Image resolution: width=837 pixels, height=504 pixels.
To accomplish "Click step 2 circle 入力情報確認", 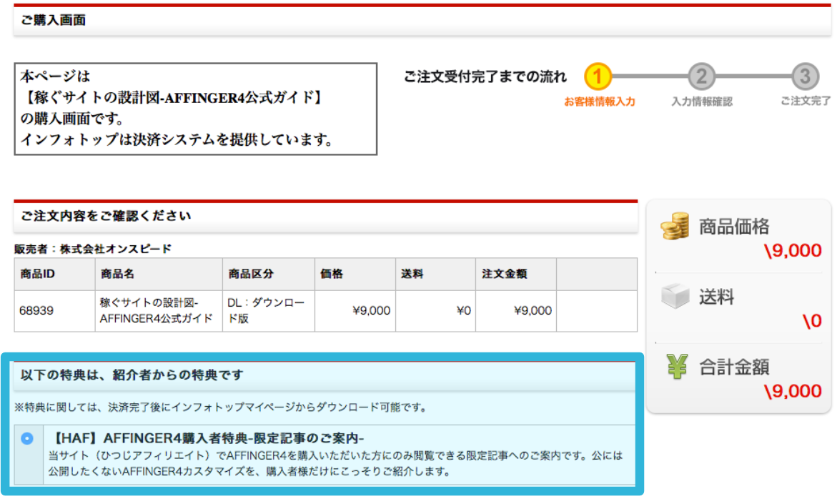I will [x=701, y=76].
